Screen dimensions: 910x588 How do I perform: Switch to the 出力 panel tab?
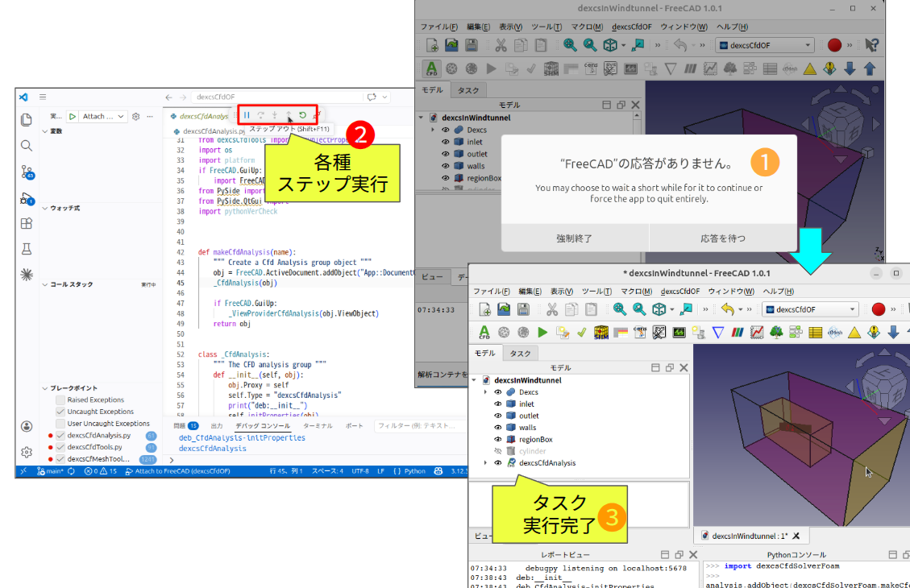pos(216,425)
